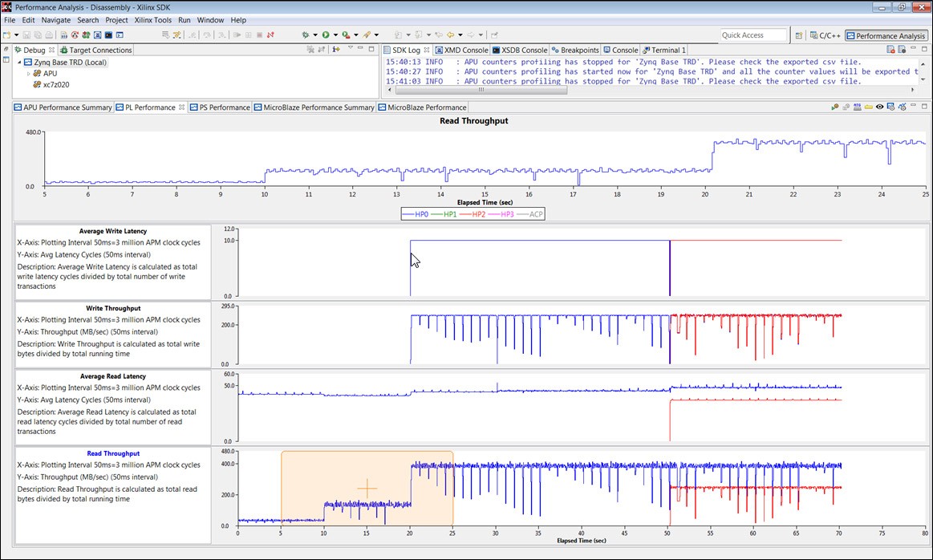Screen dimensions: 933x560
Task: Open the dropdown next to the yellow Back arrow
Action: tap(460, 35)
